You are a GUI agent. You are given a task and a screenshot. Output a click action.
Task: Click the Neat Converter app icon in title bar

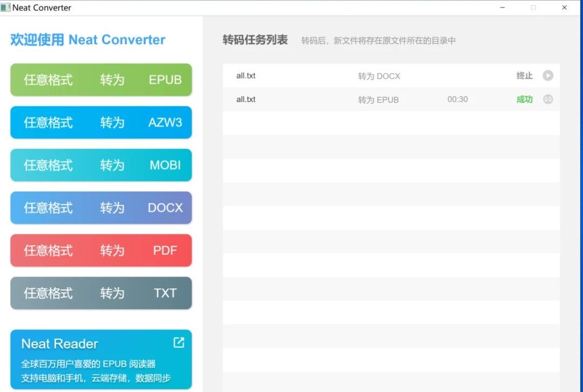5,8
